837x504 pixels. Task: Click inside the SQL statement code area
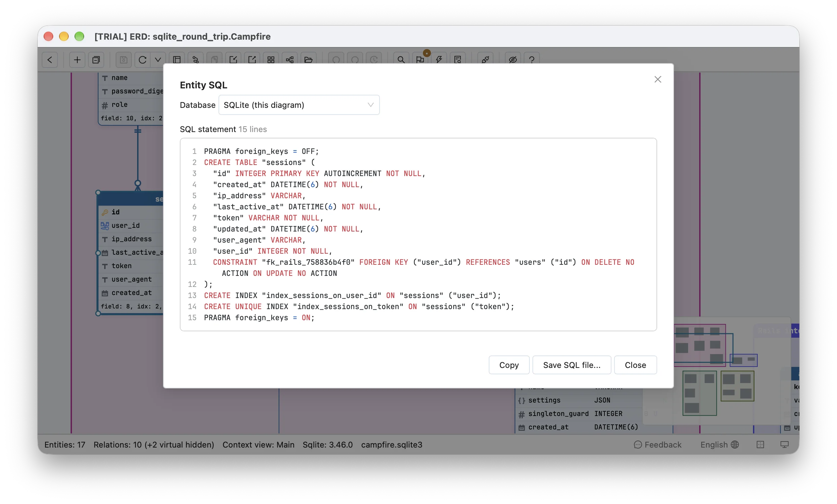tap(418, 234)
